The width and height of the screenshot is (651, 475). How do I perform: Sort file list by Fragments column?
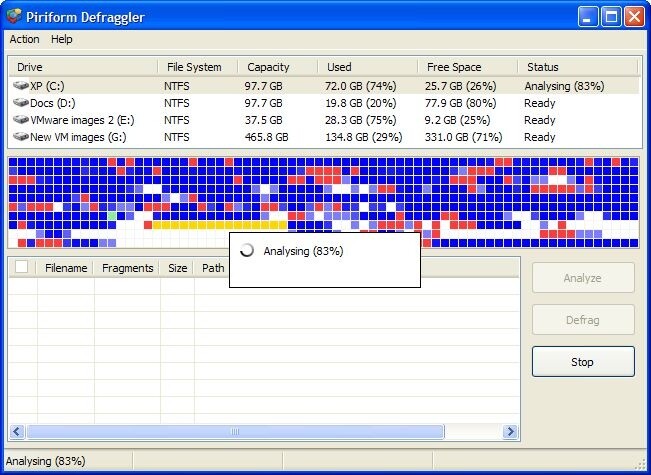(x=128, y=268)
